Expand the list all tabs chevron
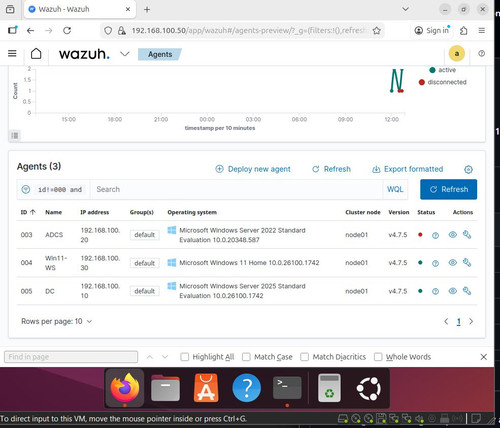Image resolution: width=500 pixels, height=428 pixels. coord(405,9)
